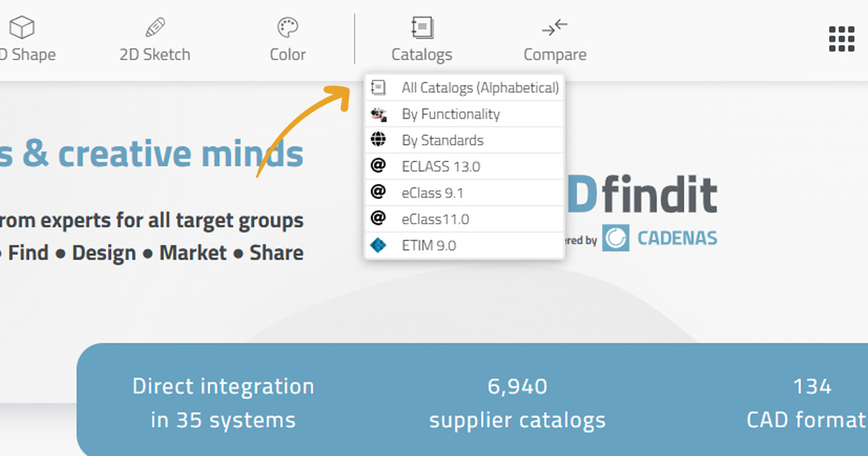Select eClass11.0 menu entry
This screenshot has width=868, height=456.
tap(464, 218)
